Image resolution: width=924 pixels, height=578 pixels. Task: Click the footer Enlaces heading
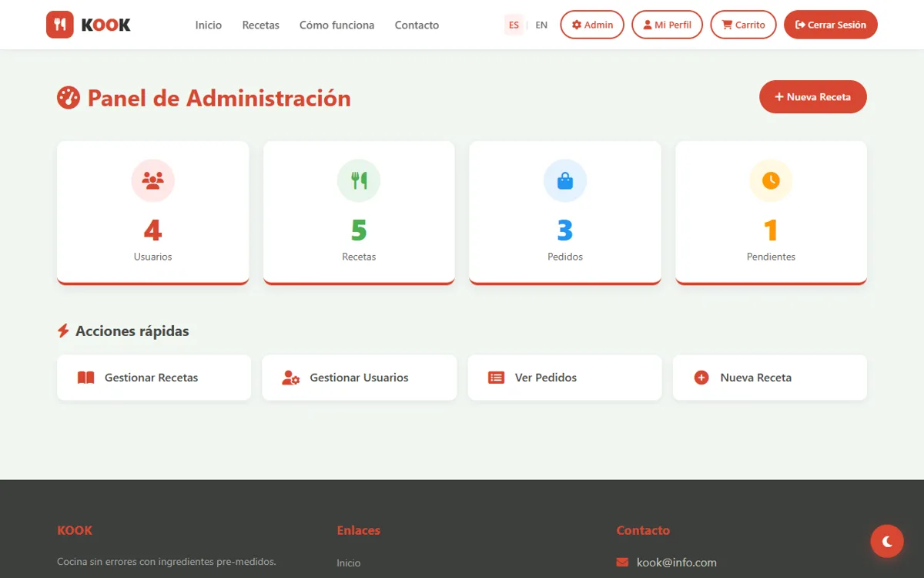(x=359, y=530)
